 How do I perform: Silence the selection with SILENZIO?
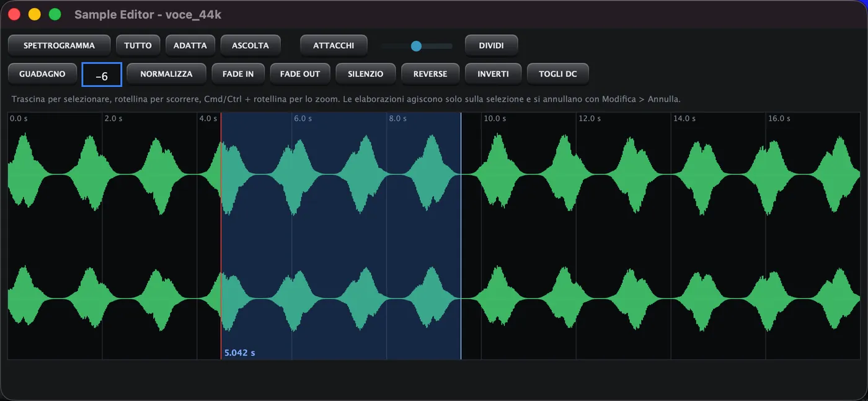pos(365,74)
